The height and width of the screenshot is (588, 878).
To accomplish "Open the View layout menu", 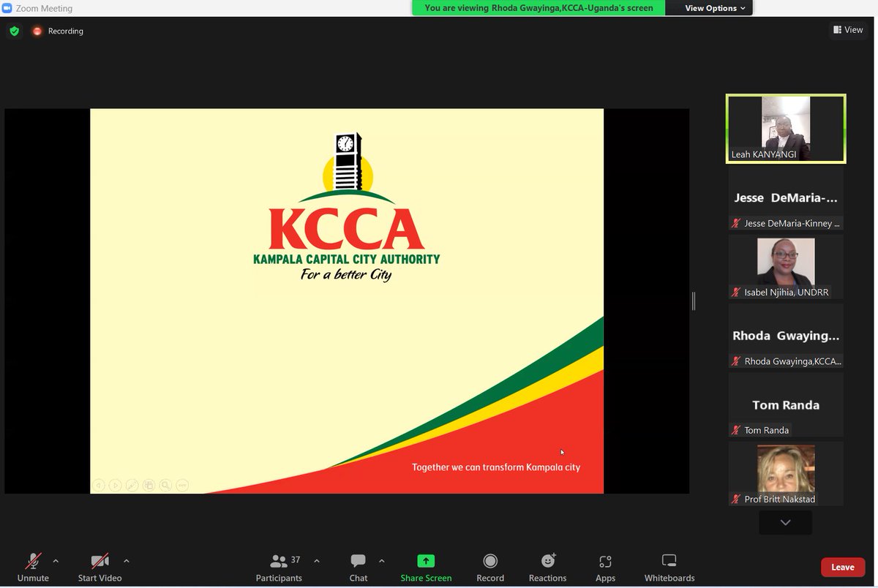I will click(x=848, y=30).
